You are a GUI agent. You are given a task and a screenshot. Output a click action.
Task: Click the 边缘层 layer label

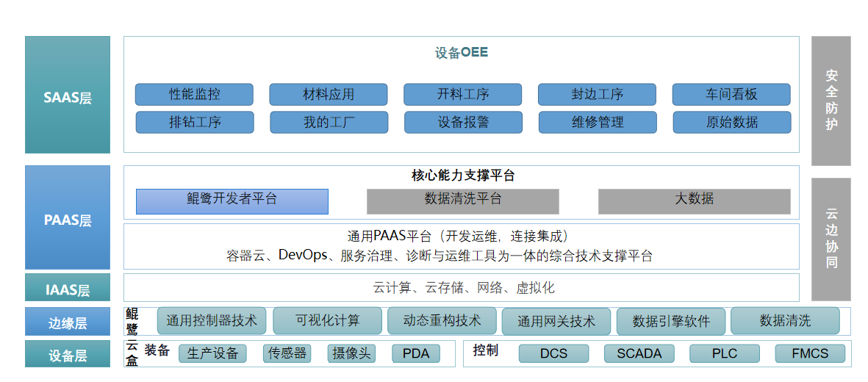click(68, 322)
